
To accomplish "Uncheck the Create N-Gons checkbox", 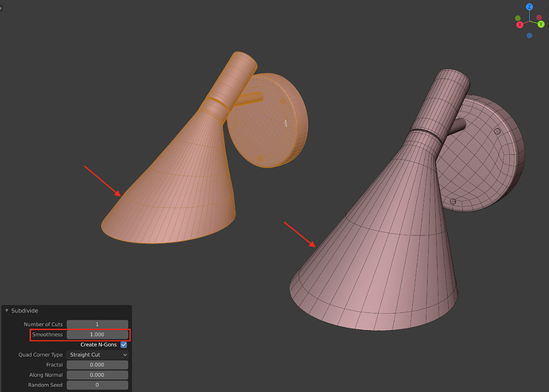I will point(123,344).
